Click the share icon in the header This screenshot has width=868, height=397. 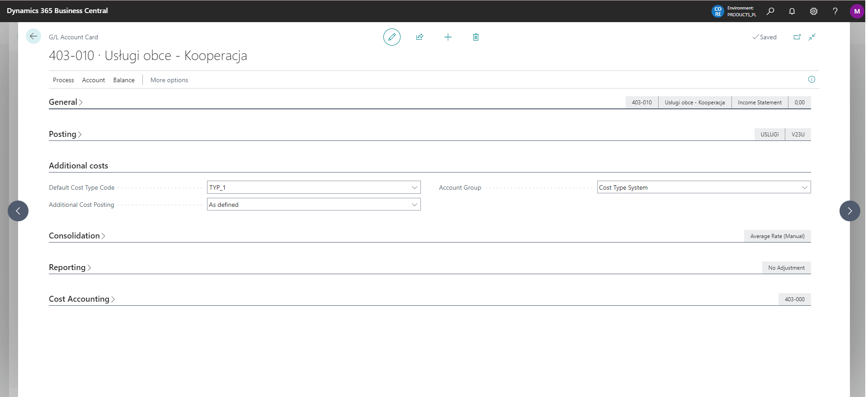[420, 37]
